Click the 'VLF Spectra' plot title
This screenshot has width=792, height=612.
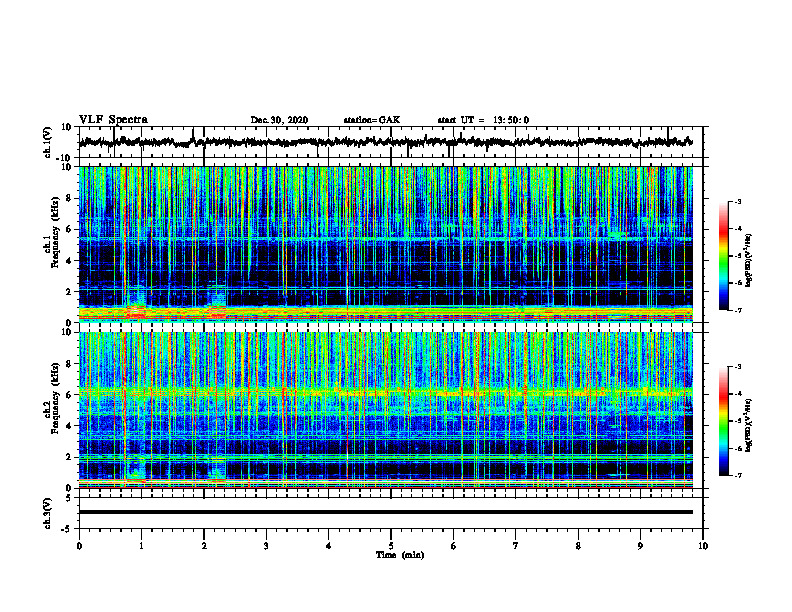[113, 120]
